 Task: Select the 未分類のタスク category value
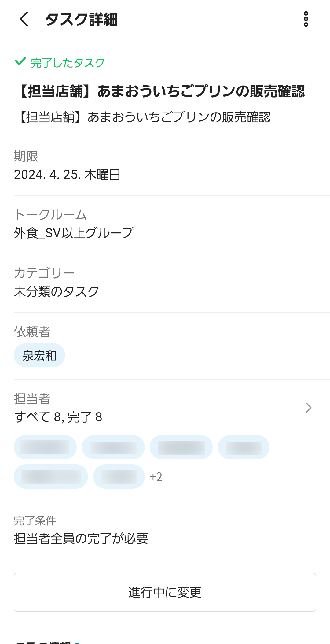click(57, 291)
